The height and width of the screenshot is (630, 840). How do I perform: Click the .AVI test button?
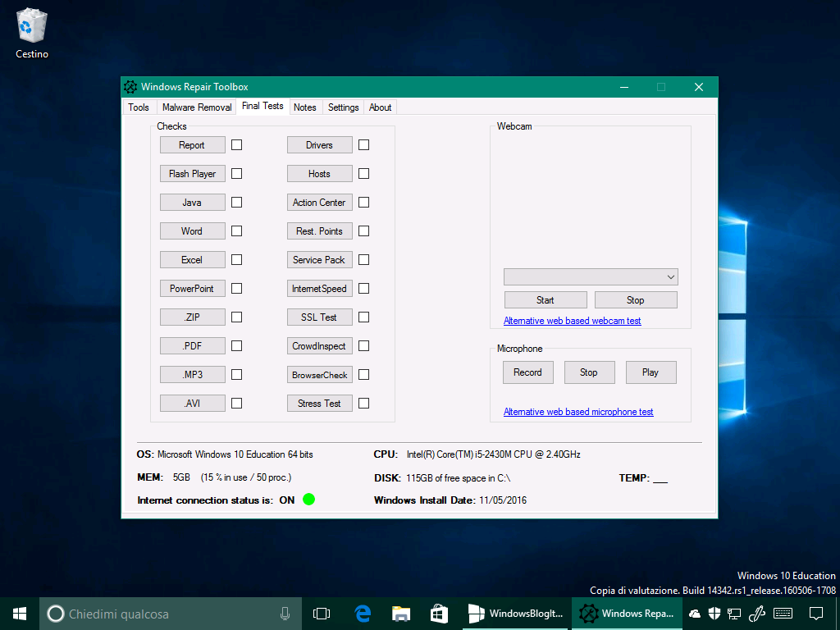click(x=192, y=404)
